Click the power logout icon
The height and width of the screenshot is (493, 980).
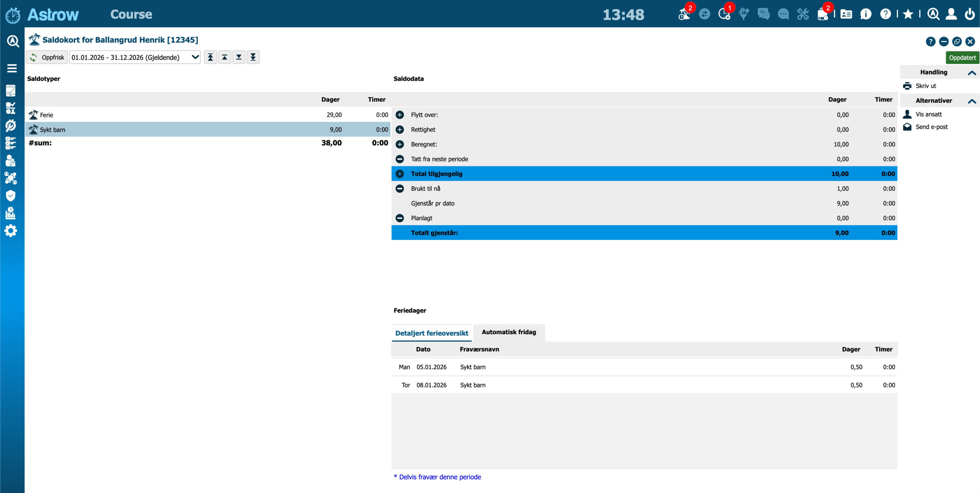(970, 15)
